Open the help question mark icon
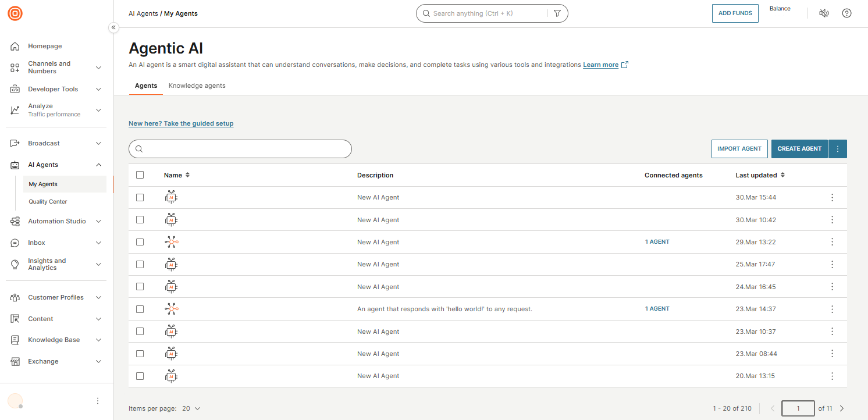Viewport: 868px width, 420px height. tap(846, 13)
